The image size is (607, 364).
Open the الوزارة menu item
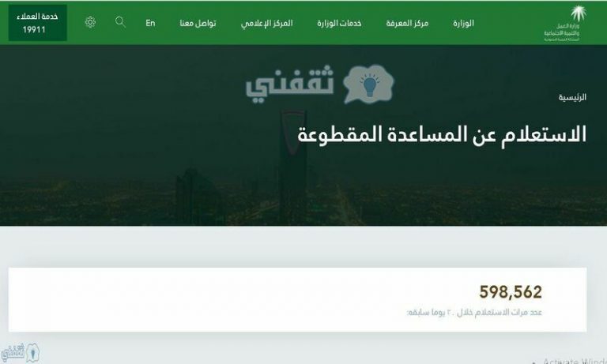click(463, 23)
